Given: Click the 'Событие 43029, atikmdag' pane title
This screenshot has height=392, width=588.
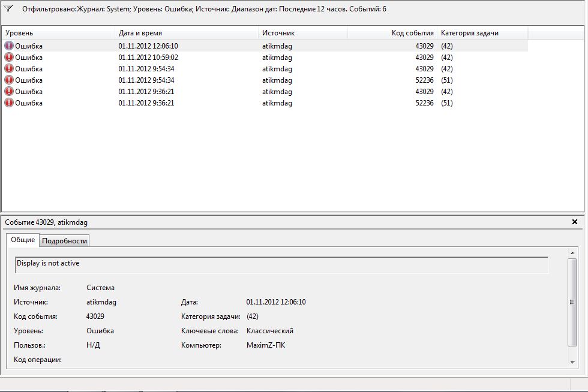Looking at the screenshot, I should tap(46, 222).
